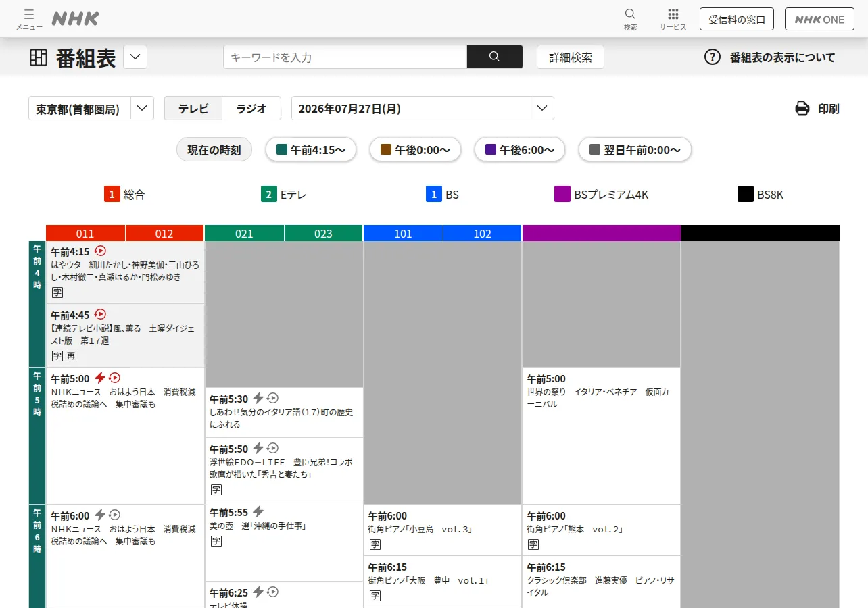Click the 字 icon under 街角ピアノ 熊本
The image size is (868, 608).
[x=533, y=544]
